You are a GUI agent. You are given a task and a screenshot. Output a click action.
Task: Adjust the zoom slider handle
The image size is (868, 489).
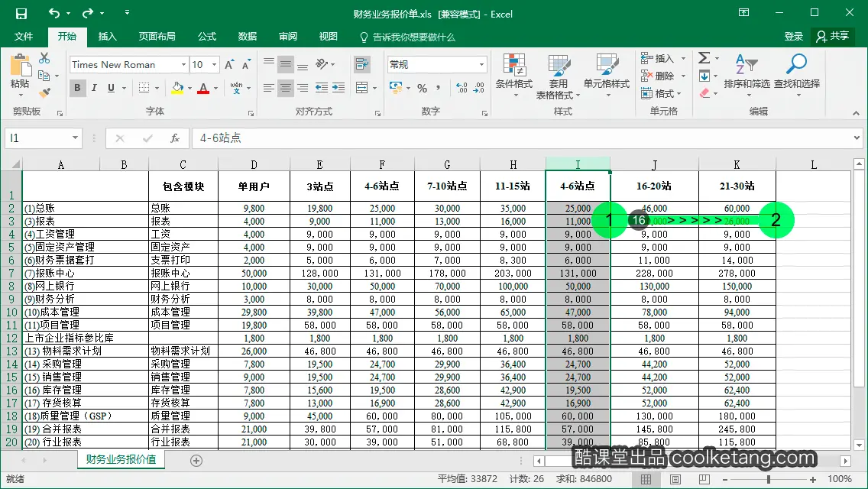pos(769,479)
